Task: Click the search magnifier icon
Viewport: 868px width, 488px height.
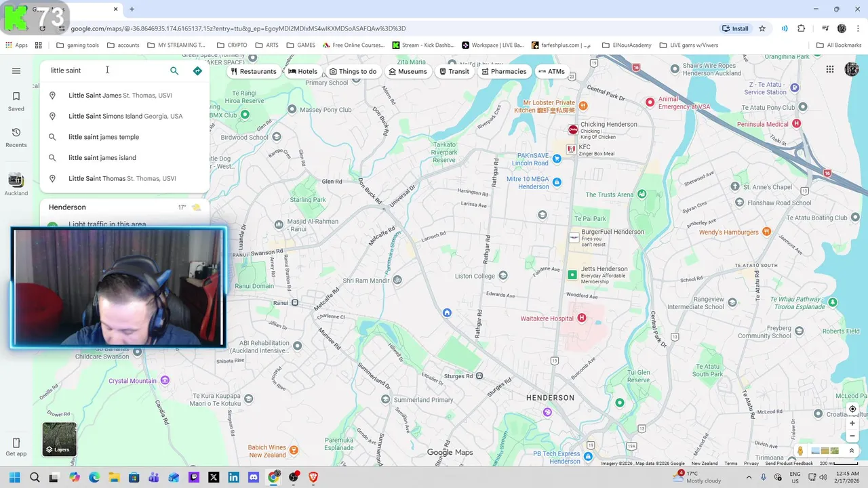Action: [174, 70]
